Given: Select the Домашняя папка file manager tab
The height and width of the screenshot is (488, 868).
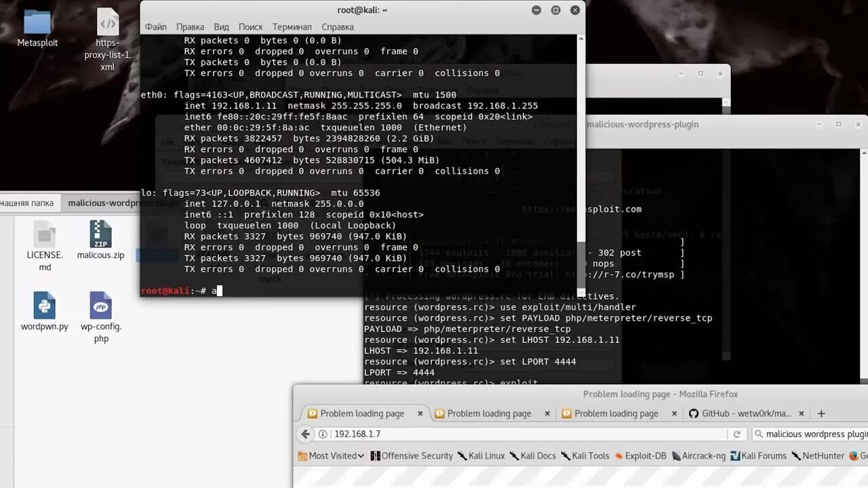Looking at the screenshot, I should (28, 203).
